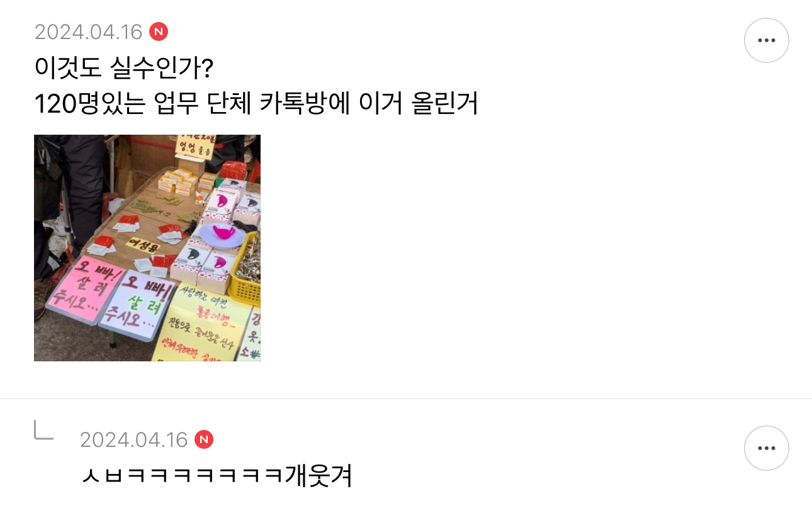The height and width of the screenshot is (513, 812).
Task: Click the 엉엉 sign atop the photo
Action: click(195, 147)
